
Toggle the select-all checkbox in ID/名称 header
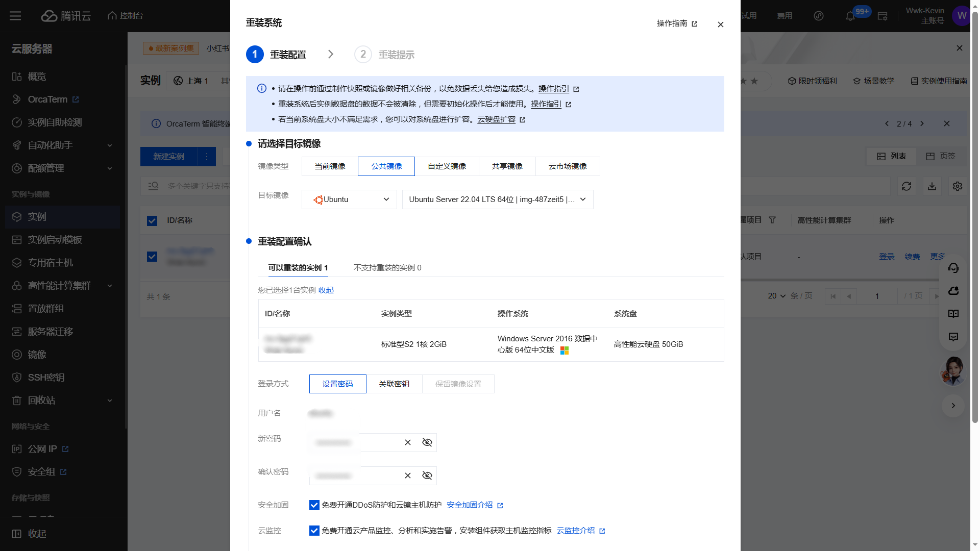click(152, 220)
